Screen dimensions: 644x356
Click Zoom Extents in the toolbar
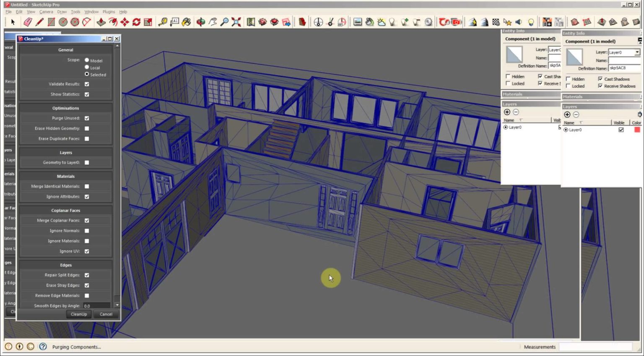pos(235,22)
